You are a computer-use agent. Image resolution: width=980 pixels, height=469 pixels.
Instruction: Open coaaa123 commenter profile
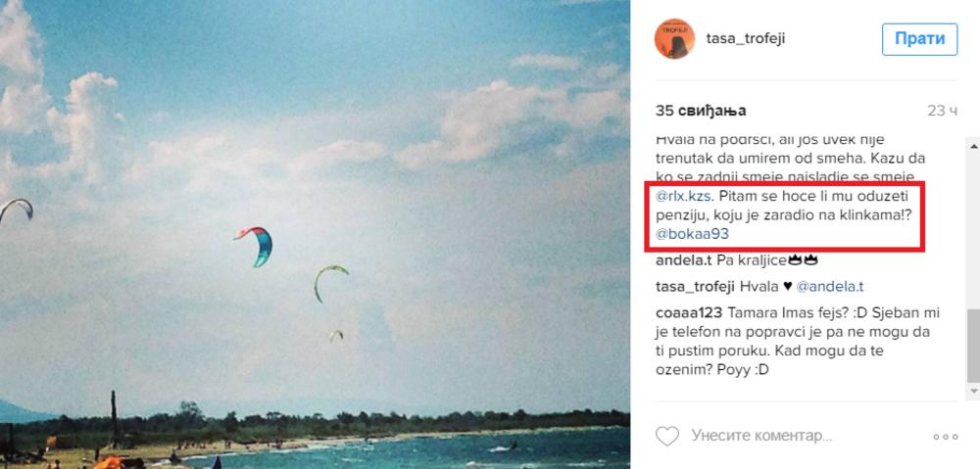point(689,313)
